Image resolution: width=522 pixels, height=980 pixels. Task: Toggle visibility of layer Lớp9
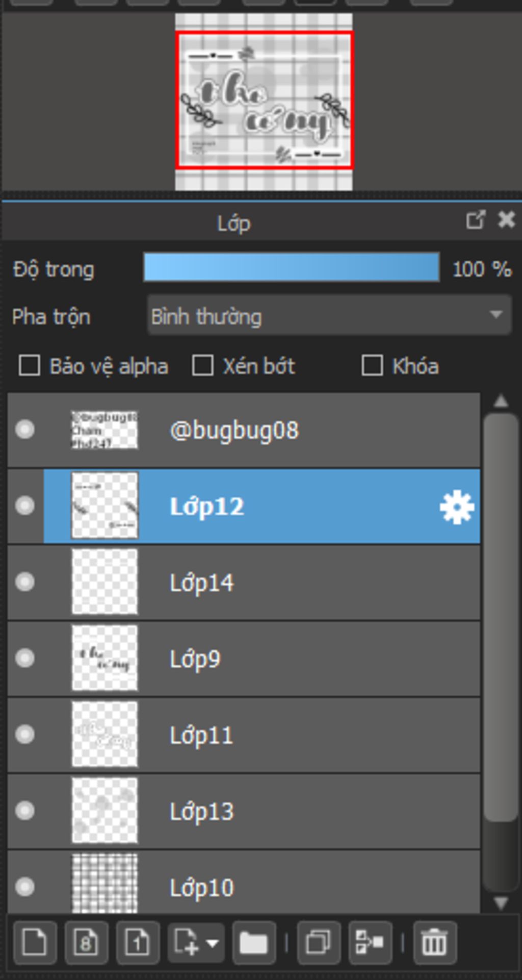pos(25,658)
